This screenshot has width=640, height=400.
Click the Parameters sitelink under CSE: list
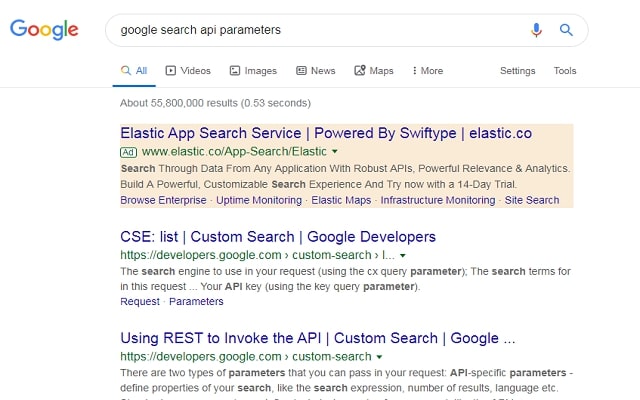pyautogui.click(x=196, y=301)
